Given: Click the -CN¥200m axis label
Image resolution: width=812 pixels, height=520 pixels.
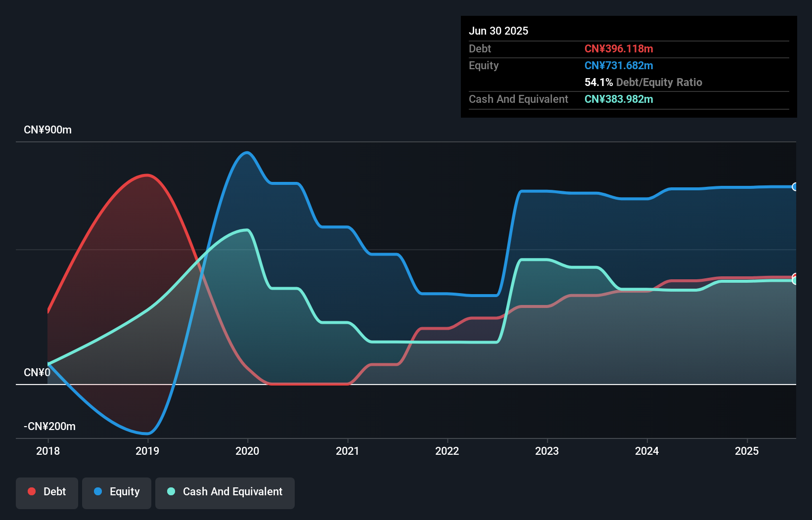Looking at the screenshot, I should click(x=49, y=426).
